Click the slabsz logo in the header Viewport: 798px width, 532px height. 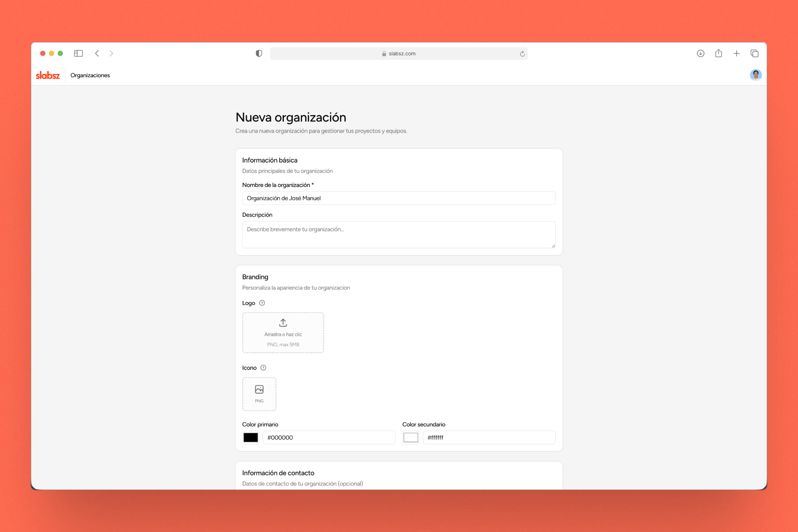[47, 75]
